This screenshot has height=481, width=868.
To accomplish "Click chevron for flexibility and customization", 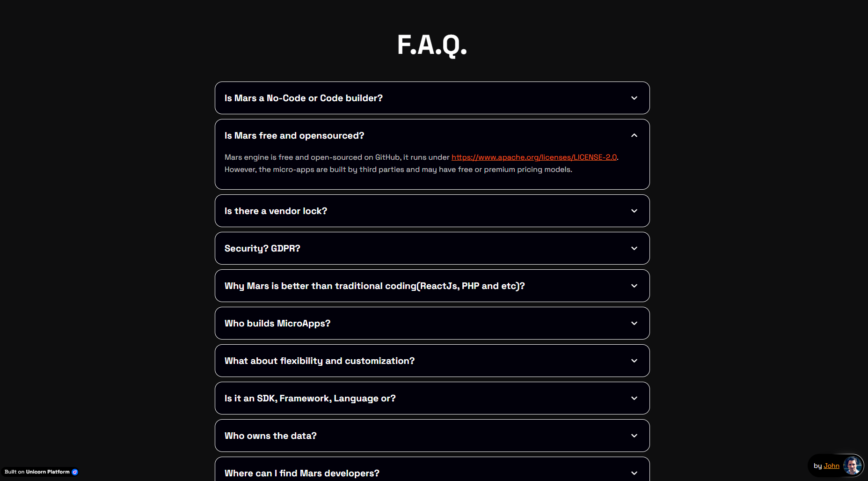I will tap(634, 361).
